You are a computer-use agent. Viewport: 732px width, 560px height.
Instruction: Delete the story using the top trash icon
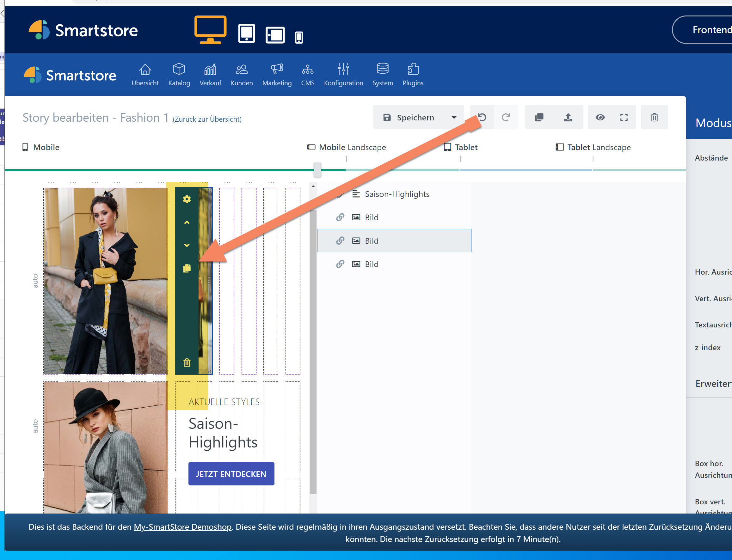click(654, 117)
